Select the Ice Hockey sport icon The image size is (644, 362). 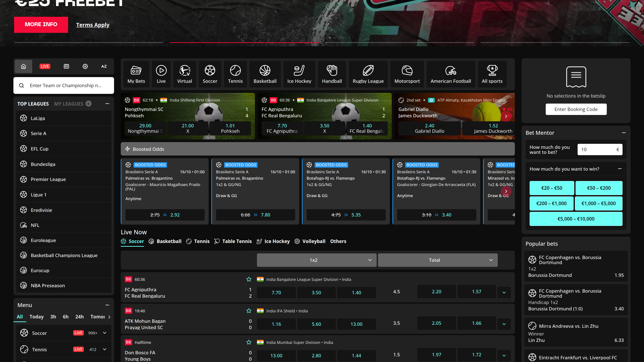pos(299,74)
